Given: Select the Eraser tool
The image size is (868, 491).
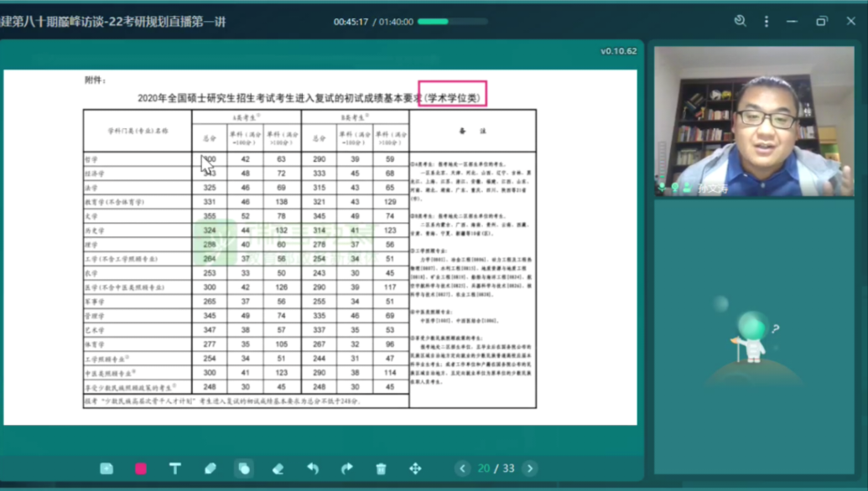Looking at the screenshot, I should pyautogui.click(x=278, y=468).
